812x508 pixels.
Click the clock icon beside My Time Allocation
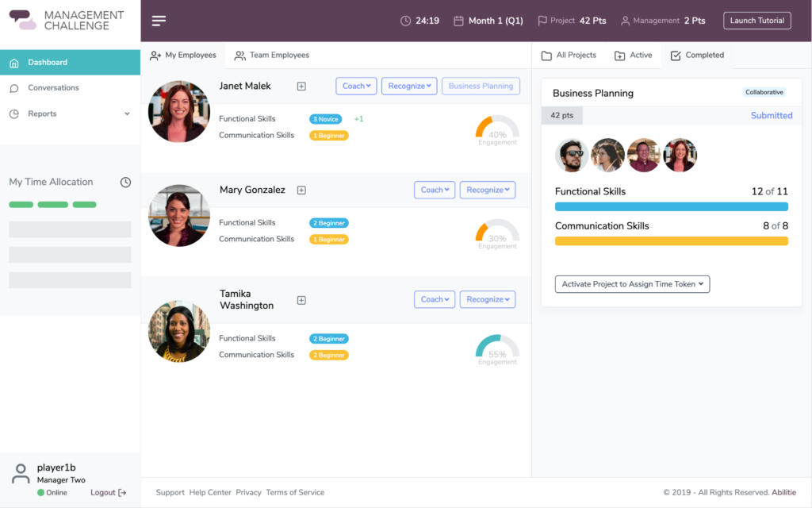[x=125, y=183]
